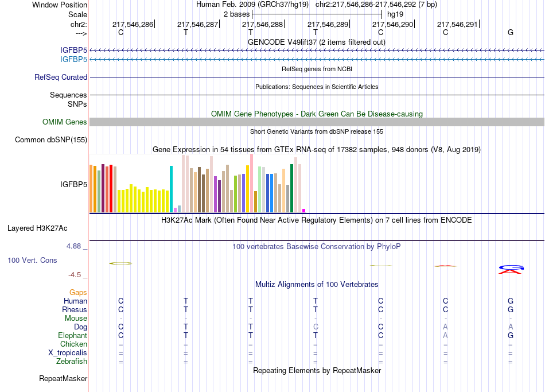
Task: Click the Rhesus species label
Action: pyautogui.click(x=75, y=309)
